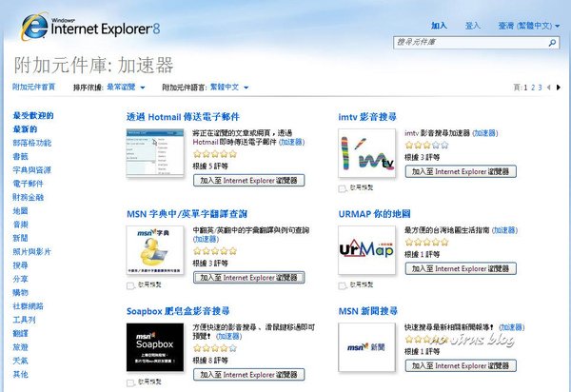Select 其他 category
The height and width of the screenshot is (392, 571).
[x=20, y=374]
